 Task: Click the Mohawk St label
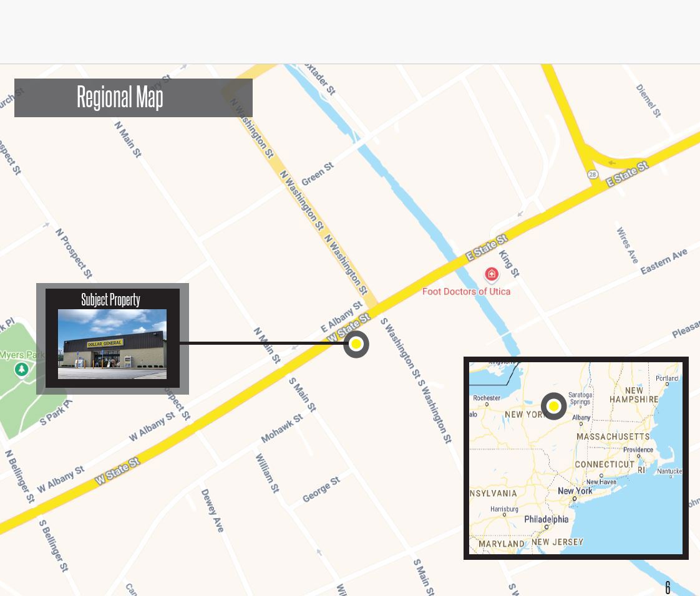pos(282,428)
